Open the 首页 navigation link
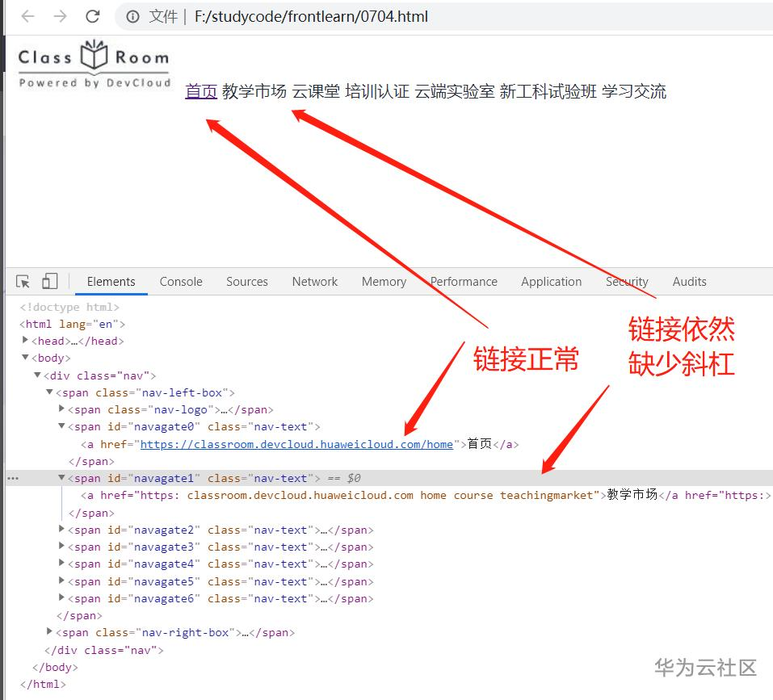 point(201,91)
